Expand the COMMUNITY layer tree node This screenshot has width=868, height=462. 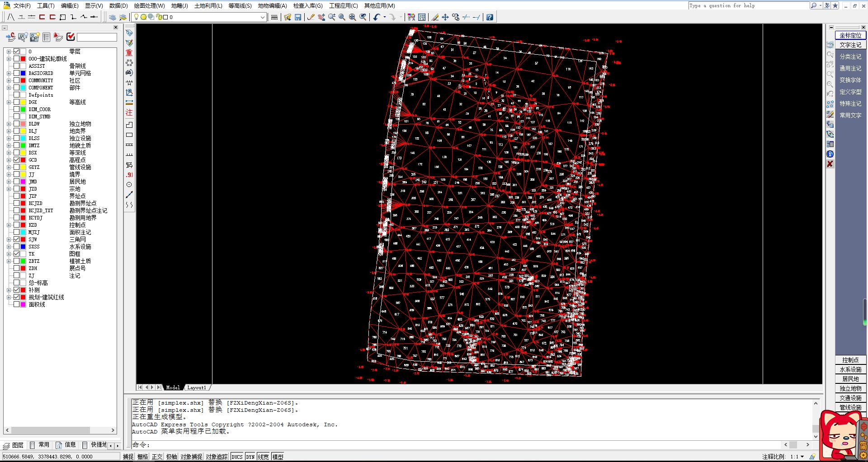click(x=9, y=80)
